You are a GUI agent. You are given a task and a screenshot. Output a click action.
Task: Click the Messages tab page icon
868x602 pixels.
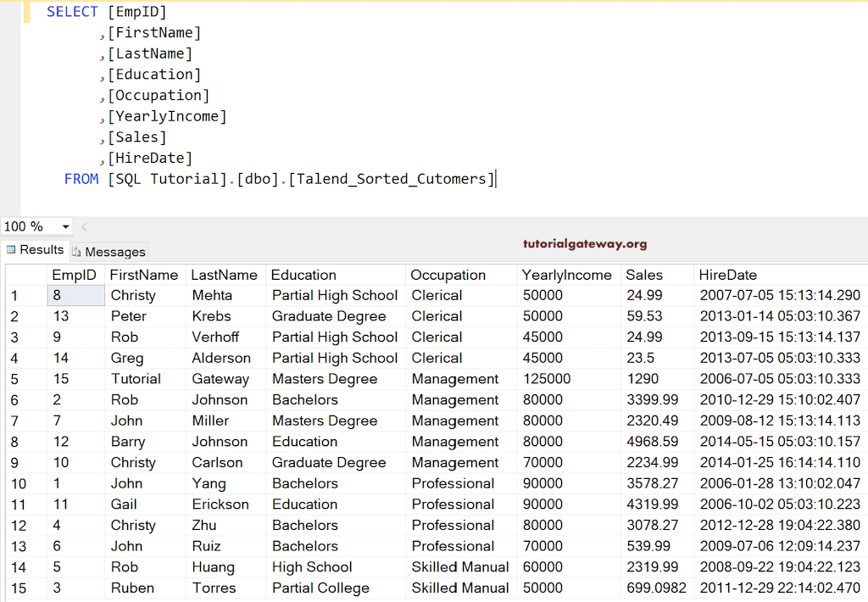point(76,252)
